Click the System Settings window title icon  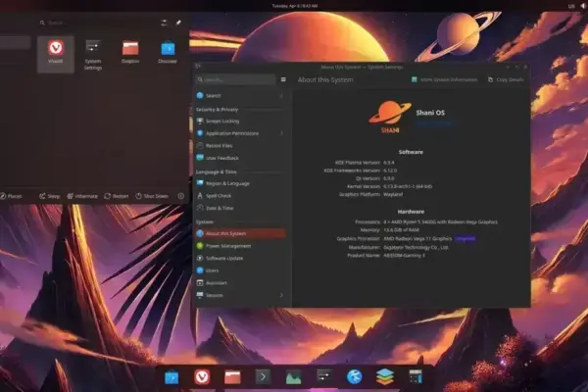pos(198,67)
